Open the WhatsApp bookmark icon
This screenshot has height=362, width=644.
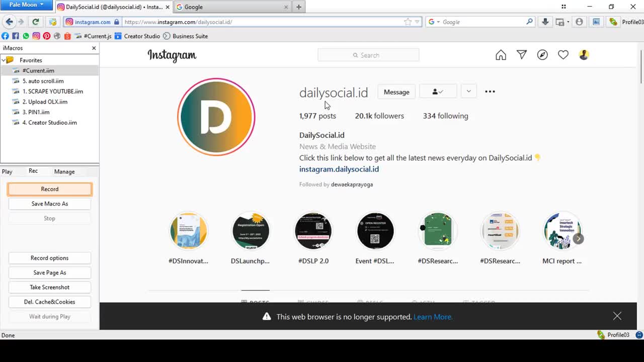click(26, 36)
